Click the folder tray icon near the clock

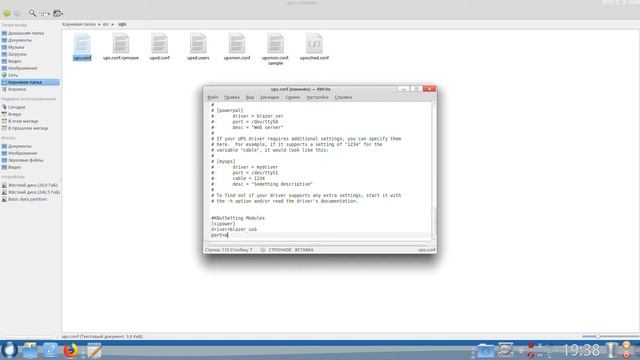(x=485, y=350)
